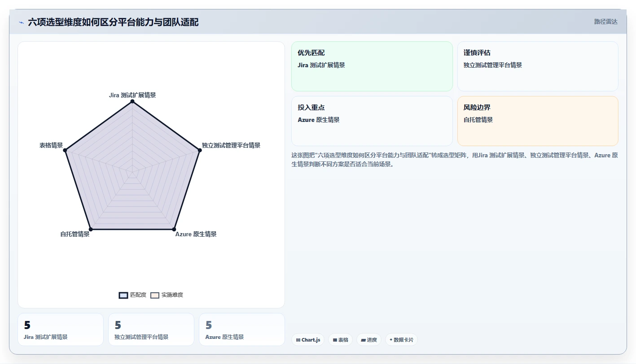
Task: Click the 独立测试管理平台情景 stat card showing 5
Action: tap(151, 329)
